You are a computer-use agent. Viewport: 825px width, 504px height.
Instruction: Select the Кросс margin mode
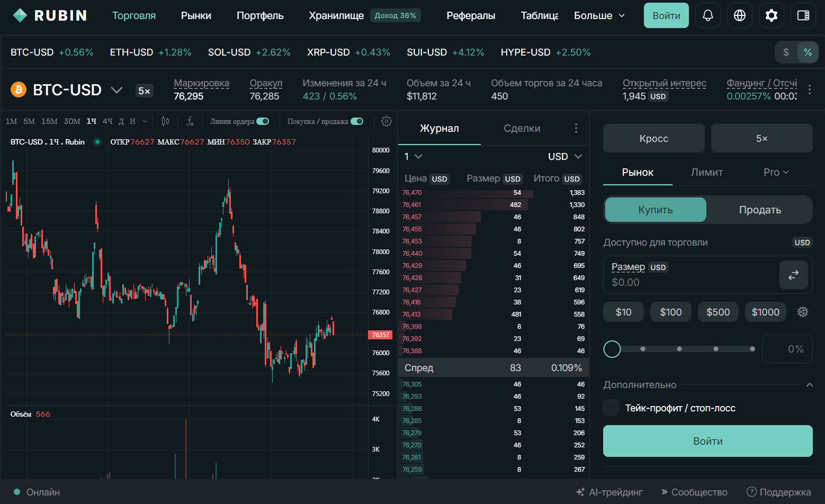point(654,138)
